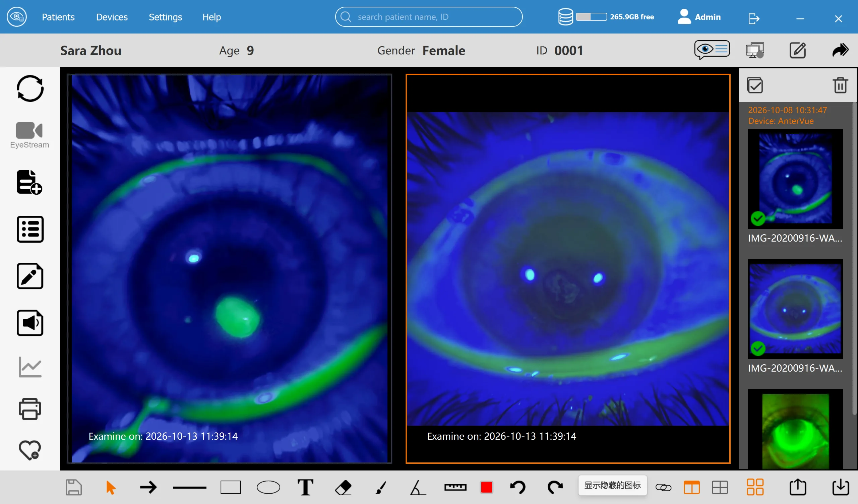Open the Settings menu
858x504 pixels.
coord(165,17)
